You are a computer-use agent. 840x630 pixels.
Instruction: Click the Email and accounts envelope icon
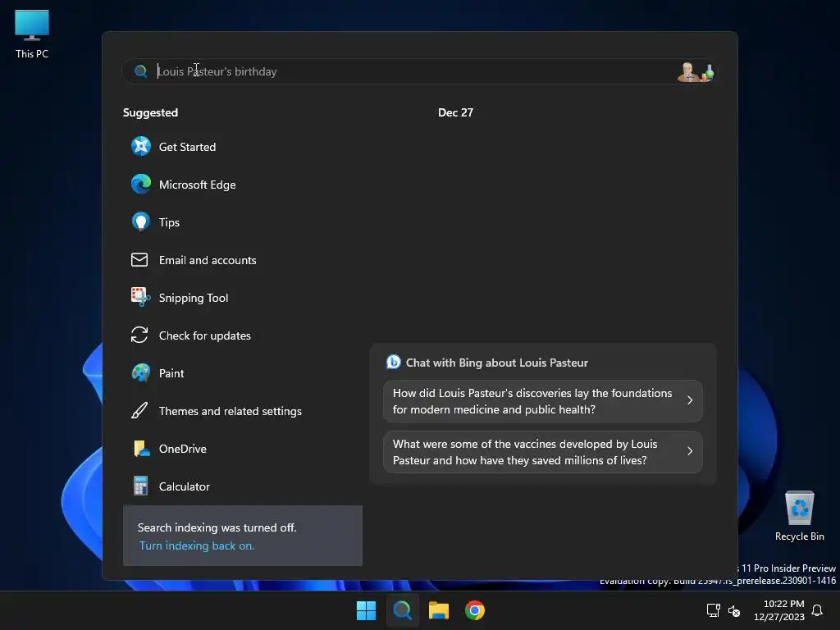(x=139, y=260)
